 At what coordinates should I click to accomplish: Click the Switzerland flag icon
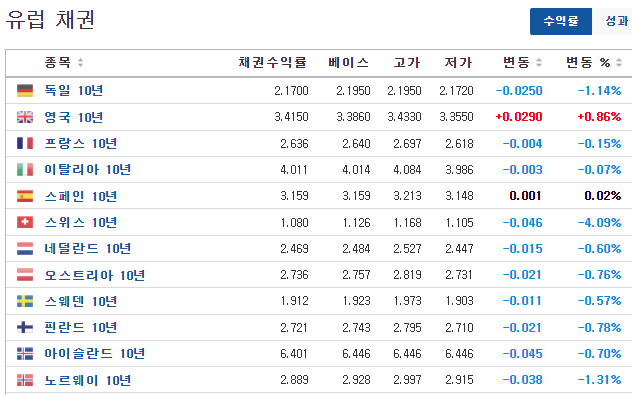[25, 222]
